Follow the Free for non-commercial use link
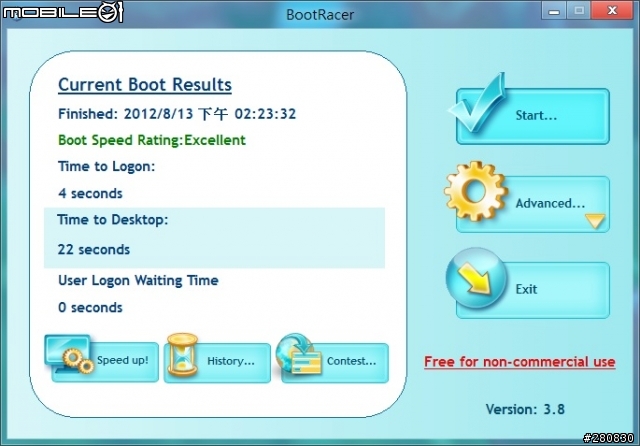Viewport: 640px width, 446px height. (520, 362)
